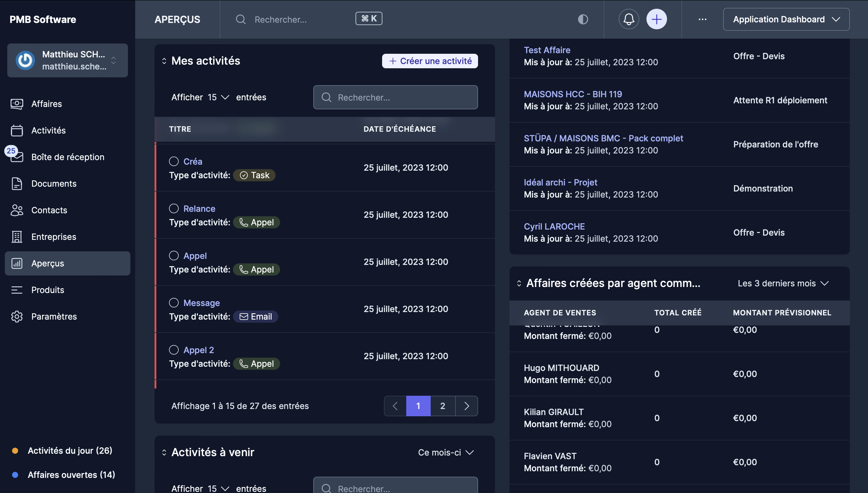Go to Affaires in the sidebar
The width and height of the screenshot is (868, 493).
pos(47,104)
